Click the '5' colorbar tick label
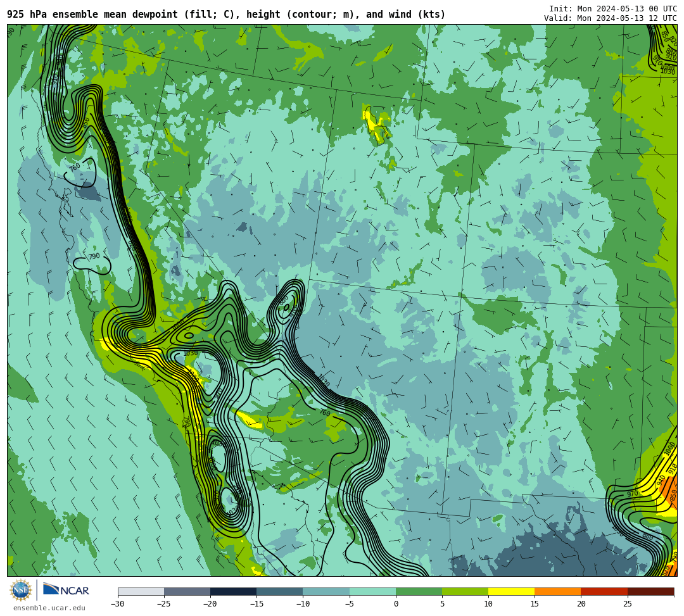Screen dimensions: 684x616 442,604
